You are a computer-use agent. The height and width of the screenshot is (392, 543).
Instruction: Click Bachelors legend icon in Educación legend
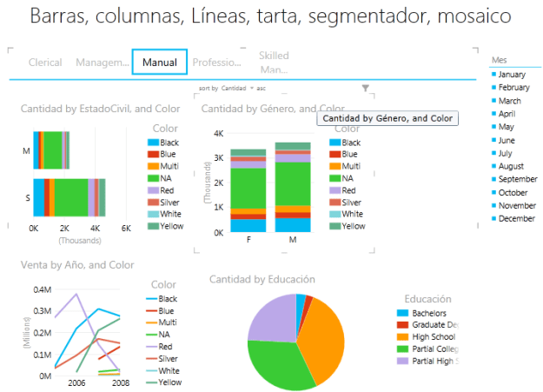tap(401, 313)
